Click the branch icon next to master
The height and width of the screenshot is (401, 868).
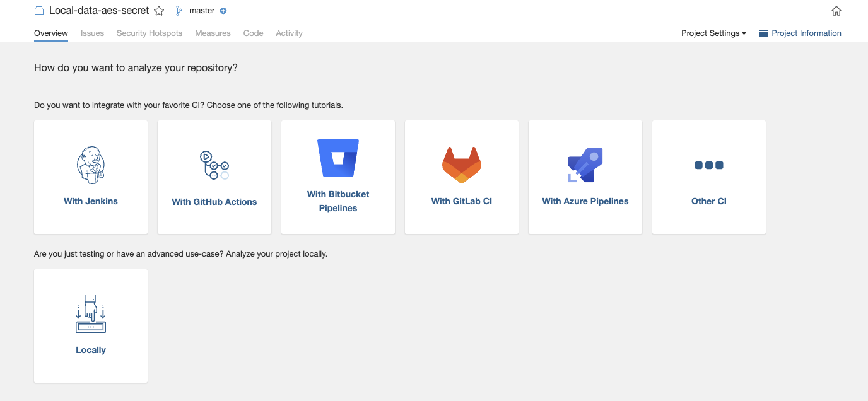179,11
